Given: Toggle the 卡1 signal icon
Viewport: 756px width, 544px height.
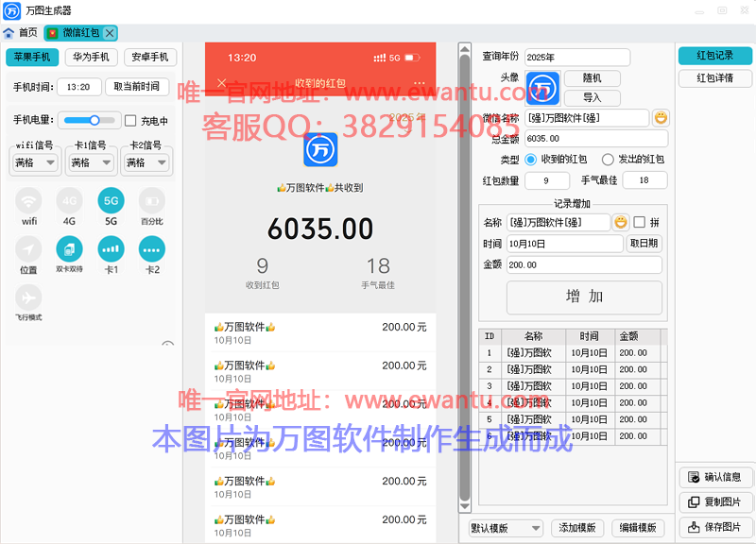Looking at the screenshot, I should [x=111, y=249].
